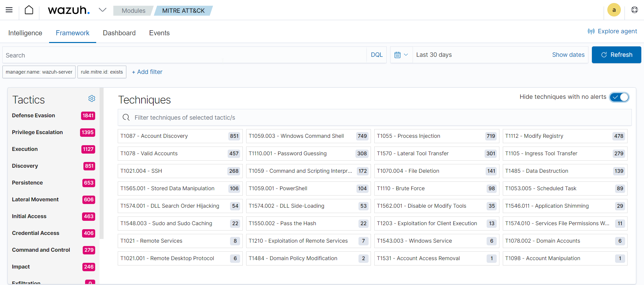
Task: Switch to the Events tab
Action: pyautogui.click(x=159, y=33)
